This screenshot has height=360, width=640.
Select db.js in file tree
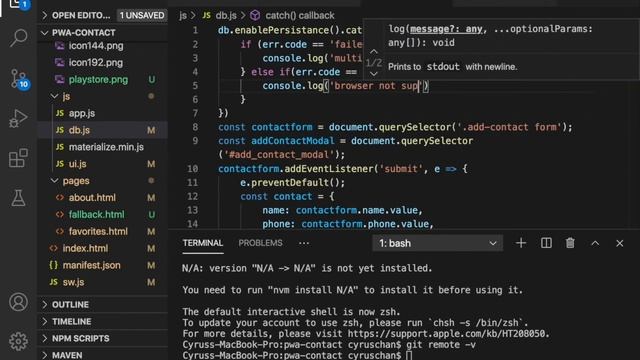79,130
